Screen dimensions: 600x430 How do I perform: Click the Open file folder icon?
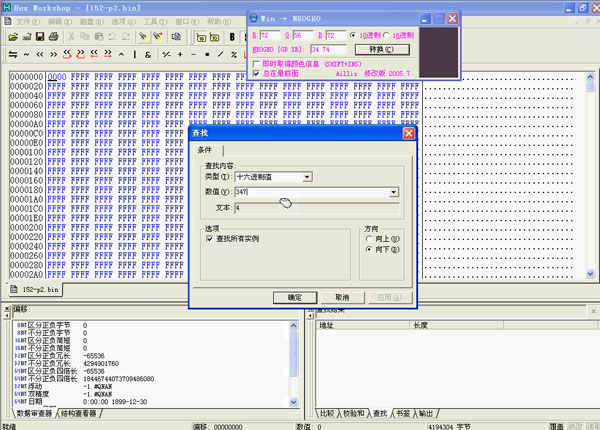tap(13, 37)
